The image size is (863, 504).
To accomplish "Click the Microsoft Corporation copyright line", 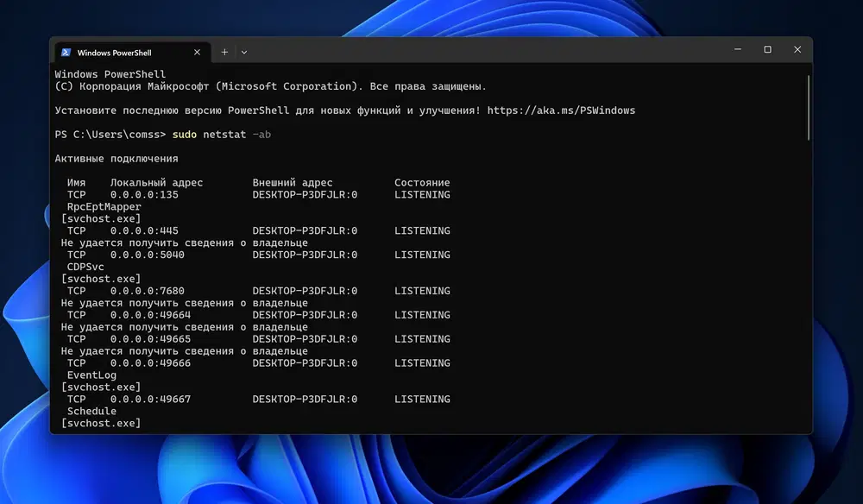I will pyautogui.click(x=270, y=85).
